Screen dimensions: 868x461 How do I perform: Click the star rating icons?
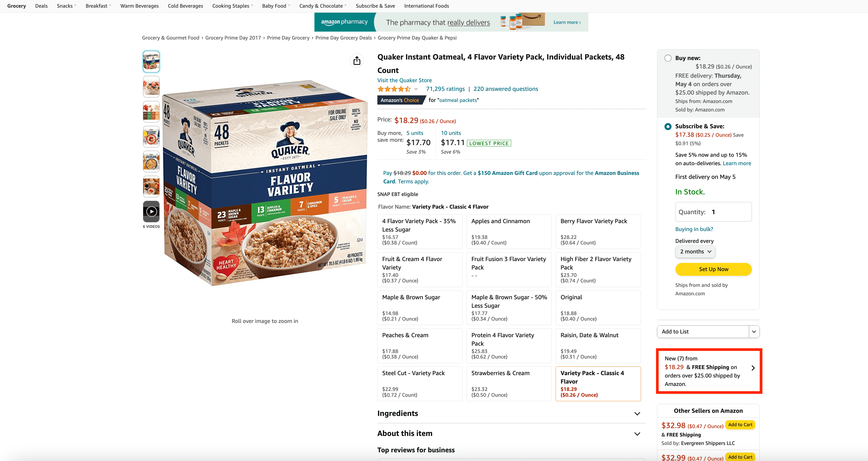coord(394,89)
